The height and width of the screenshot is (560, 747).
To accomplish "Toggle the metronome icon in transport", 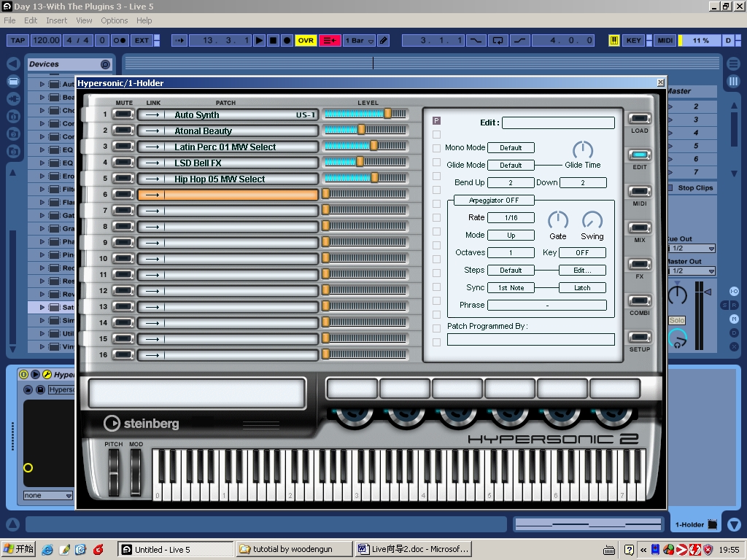I will point(119,41).
